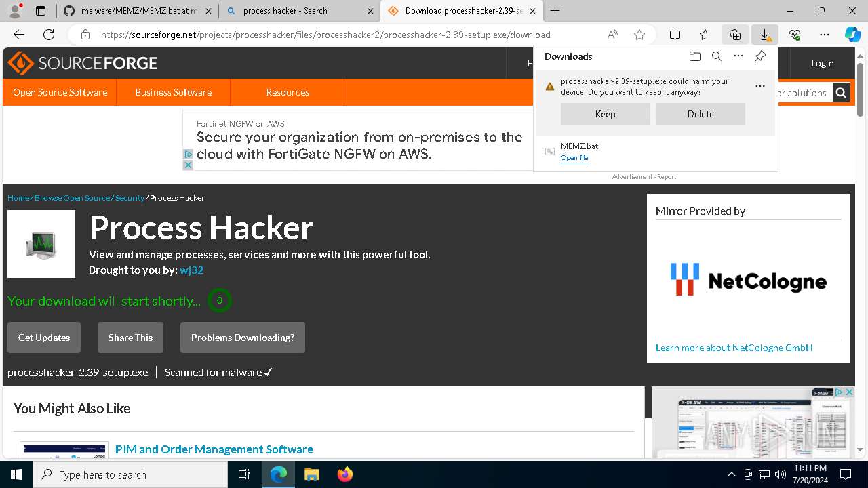This screenshot has height=488, width=868.
Task: Open Task View on taskbar
Action: pos(244,474)
